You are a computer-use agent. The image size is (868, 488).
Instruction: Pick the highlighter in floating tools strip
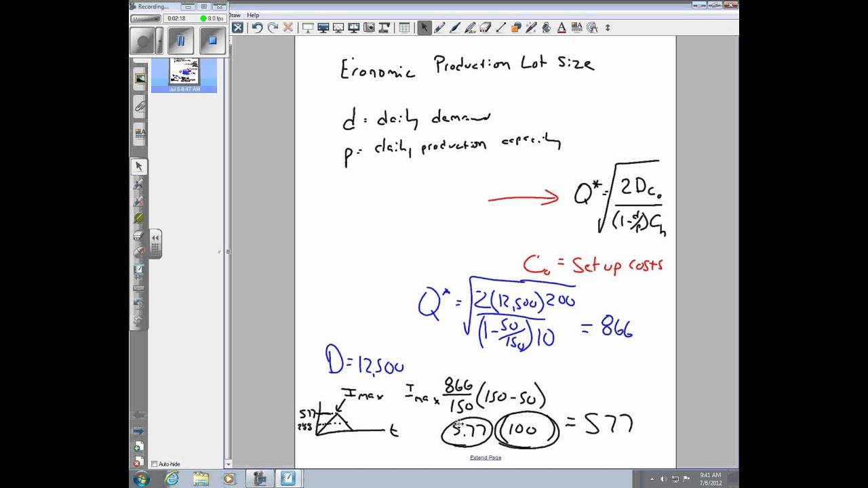[139, 218]
